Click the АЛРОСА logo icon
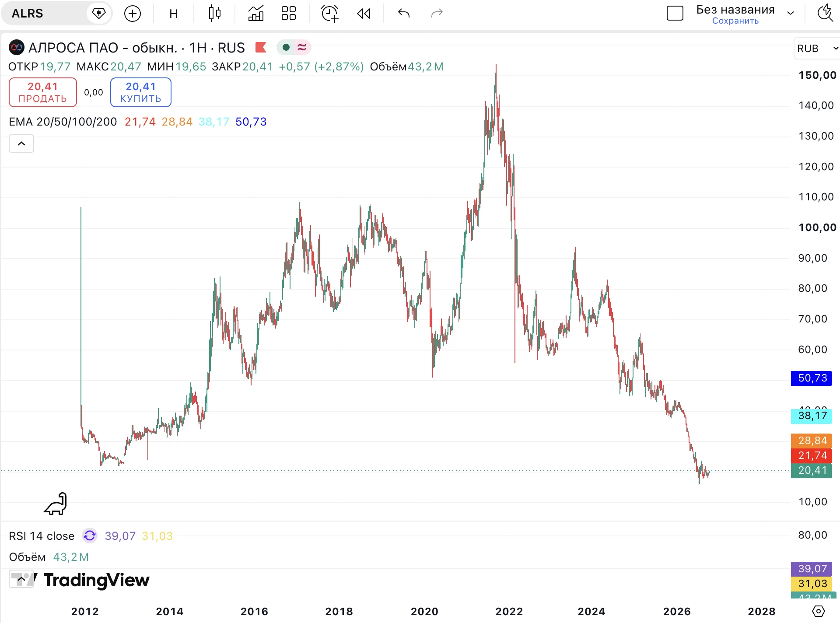The image size is (840, 623). point(17,47)
